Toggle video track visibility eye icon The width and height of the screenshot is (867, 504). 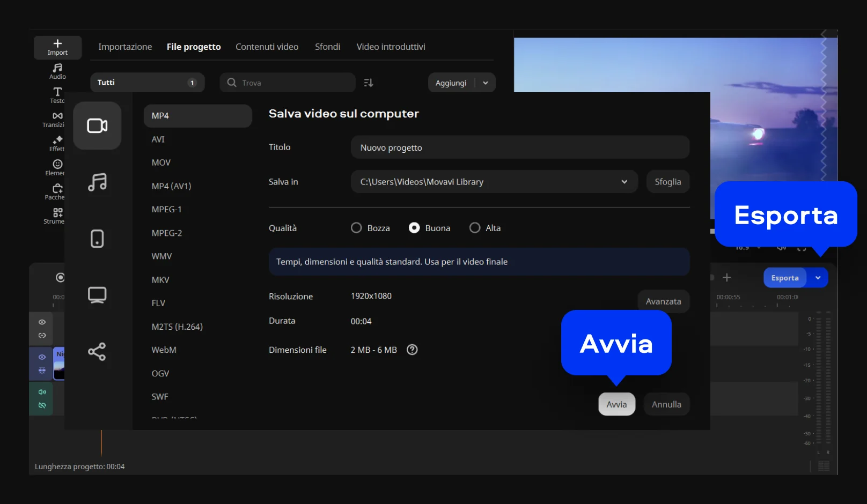coord(42,357)
